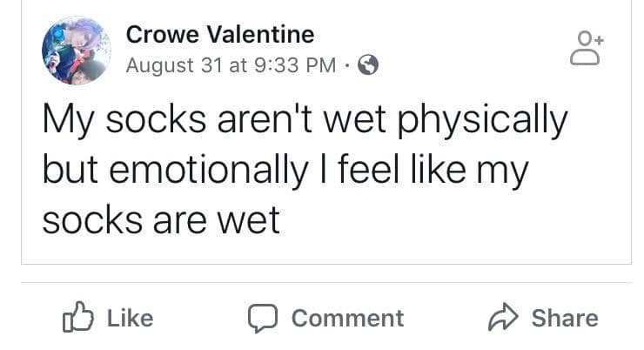Click the blank area right of "socks are wet"
This screenshot has width=644, height=350.
[x=453, y=219]
